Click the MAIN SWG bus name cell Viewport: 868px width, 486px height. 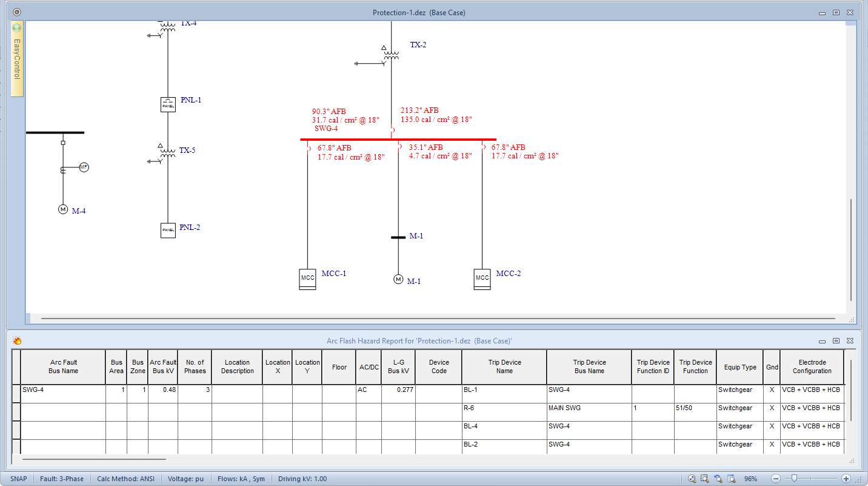[589, 412]
